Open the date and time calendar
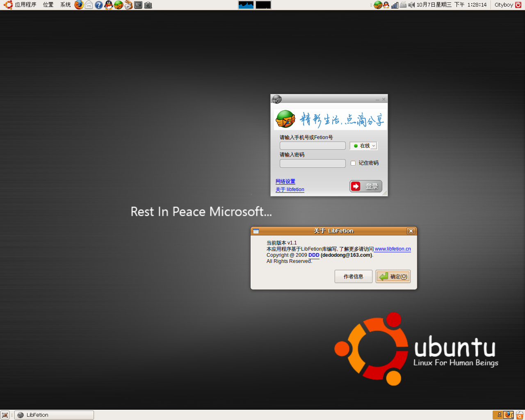525x420 pixels. click(452, 5)
